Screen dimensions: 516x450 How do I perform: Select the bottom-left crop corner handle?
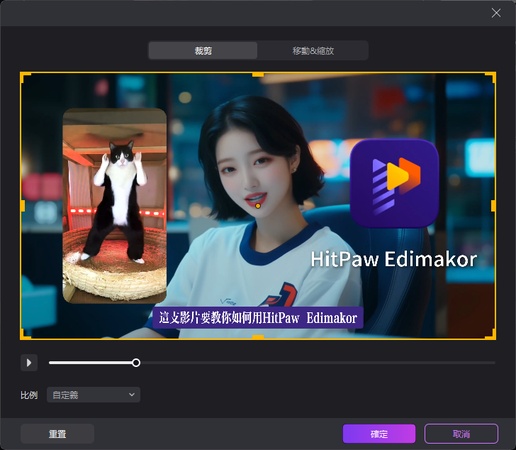[25, 334]
